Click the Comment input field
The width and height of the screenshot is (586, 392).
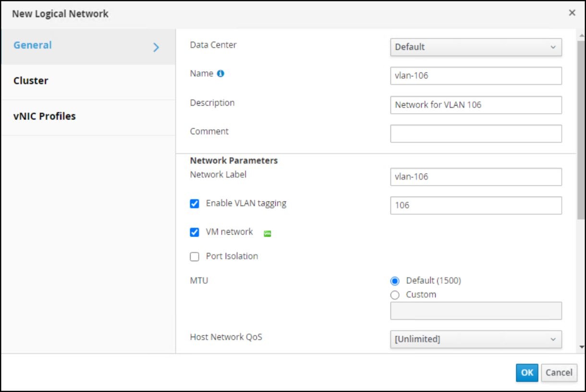(x=476, y=134)
